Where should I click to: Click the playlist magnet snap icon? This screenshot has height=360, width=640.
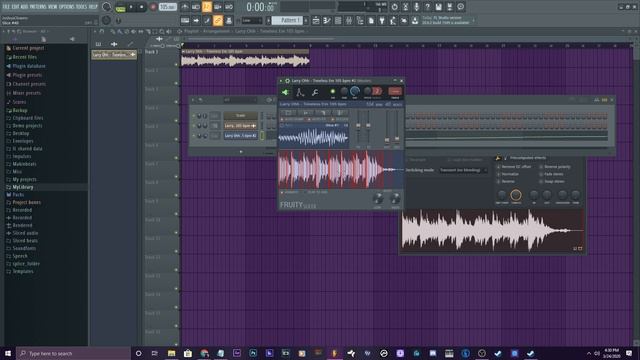point(102,31)
